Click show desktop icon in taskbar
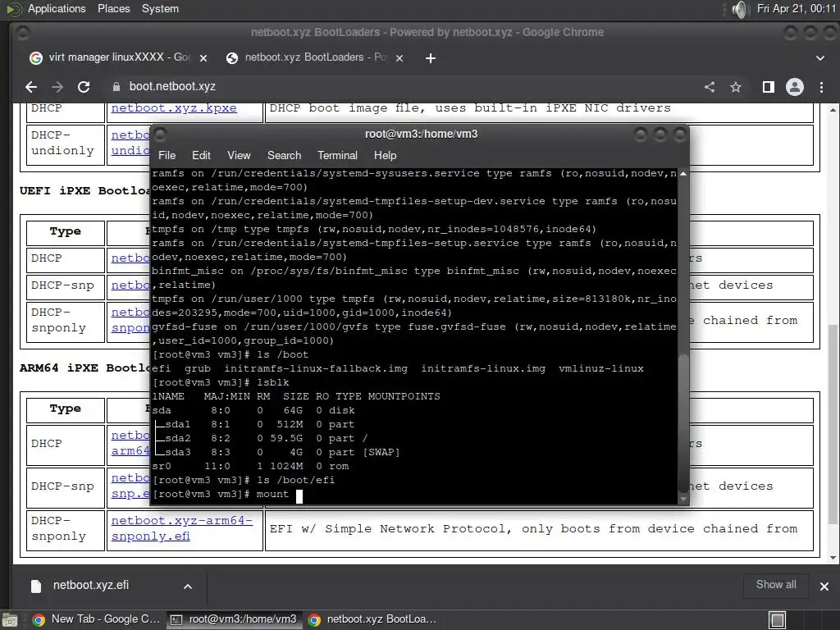Viewport: 840px width, 630px height. coord(10,620)
